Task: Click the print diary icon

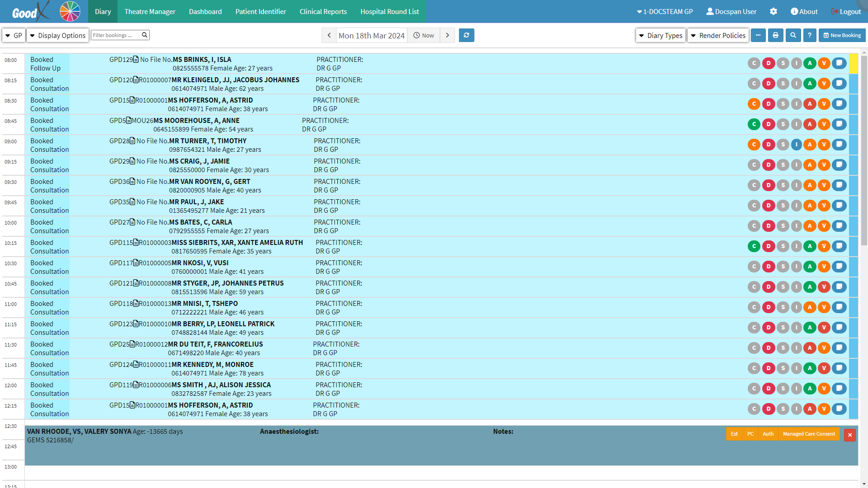Action: pyautogui.click(x=775, y=35)
